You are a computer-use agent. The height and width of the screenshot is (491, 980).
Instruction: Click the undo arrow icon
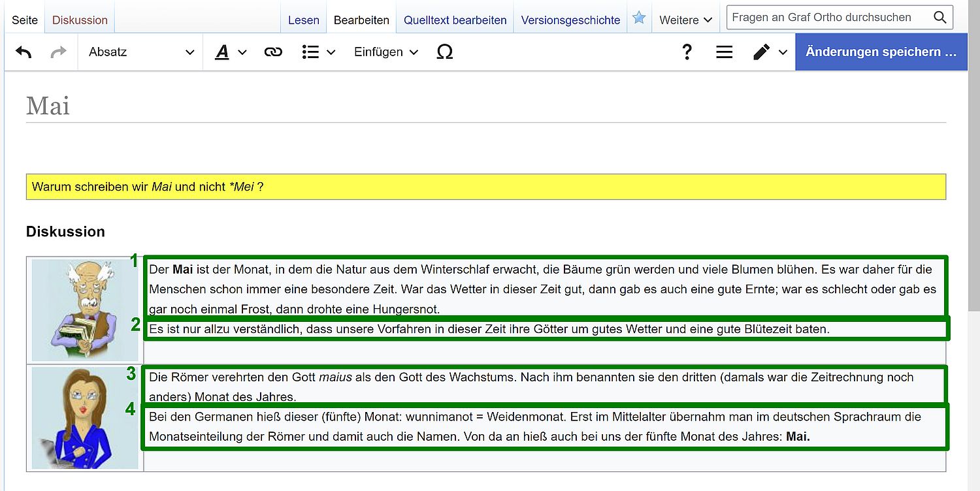tap(24, 52)
